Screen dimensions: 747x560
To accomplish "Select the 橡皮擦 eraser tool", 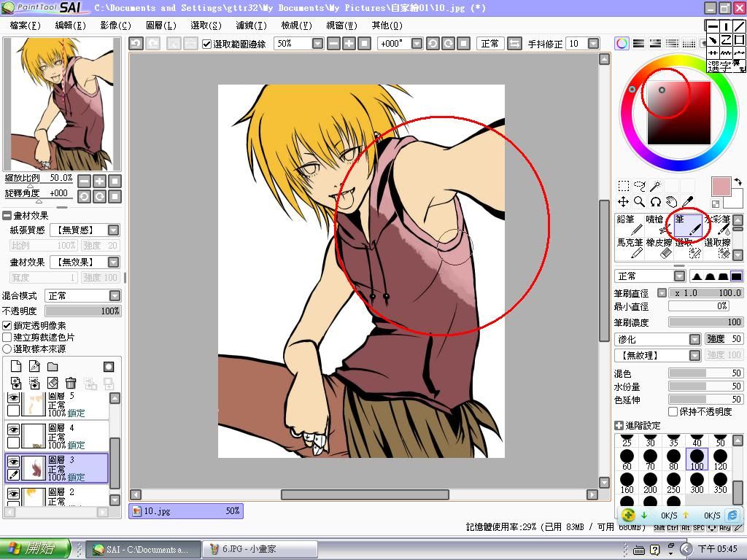I will tap(659, 248).
